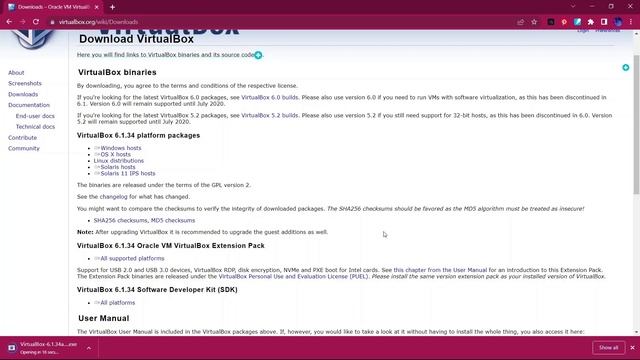Close the Downloads - Oracle VM VirtualBox tab
This screenshot has width=640, height=360.
(x=96, y=7)
